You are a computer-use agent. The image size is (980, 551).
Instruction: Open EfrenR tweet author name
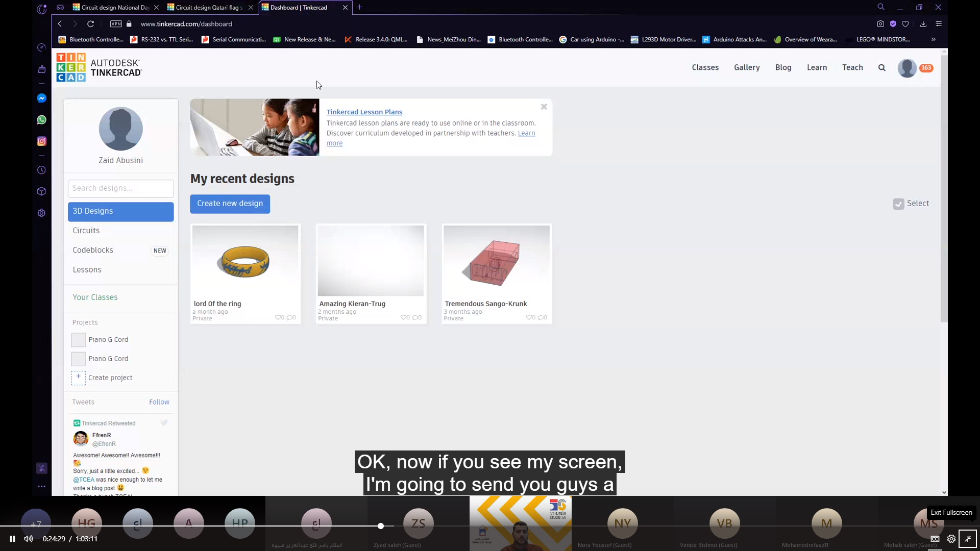click(x=102, y=435)
